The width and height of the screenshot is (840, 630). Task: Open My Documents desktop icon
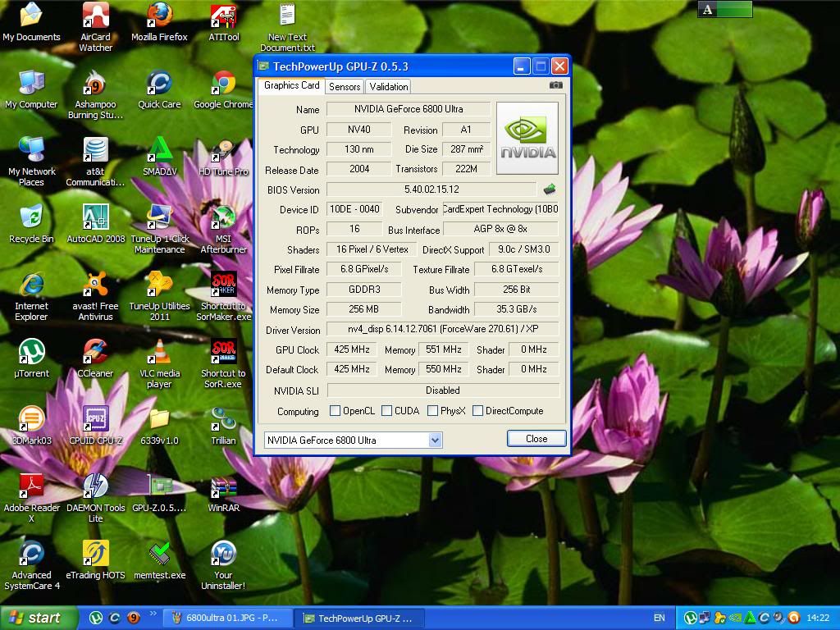click(31, 22)
